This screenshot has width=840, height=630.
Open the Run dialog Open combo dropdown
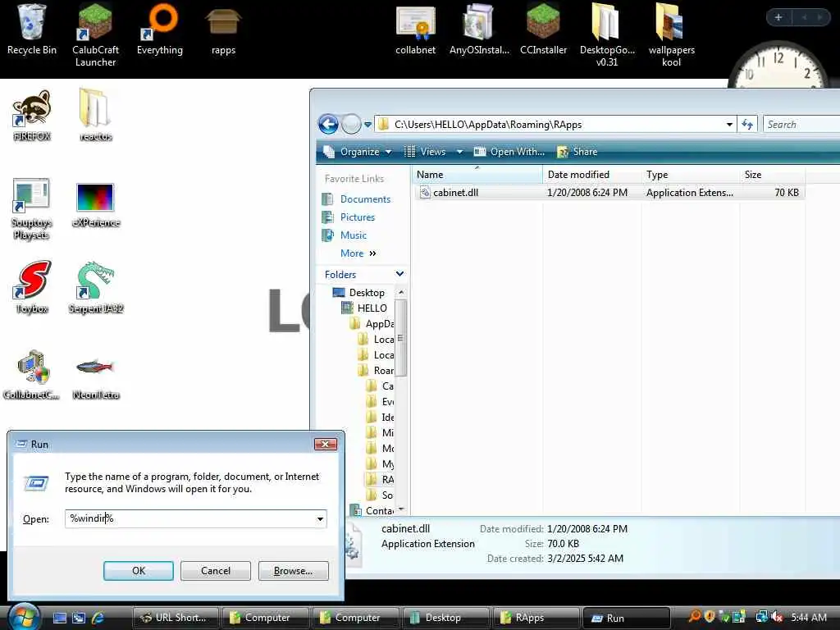tap(320, 518)
